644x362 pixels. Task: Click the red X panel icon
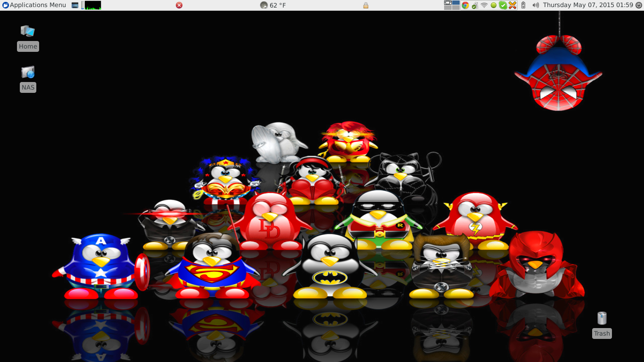[179, 5]
